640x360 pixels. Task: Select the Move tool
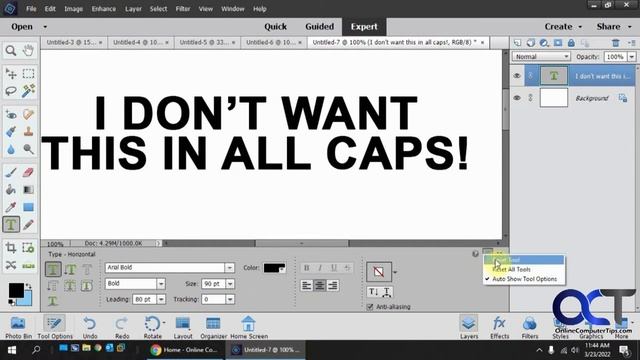click(11, 73)
